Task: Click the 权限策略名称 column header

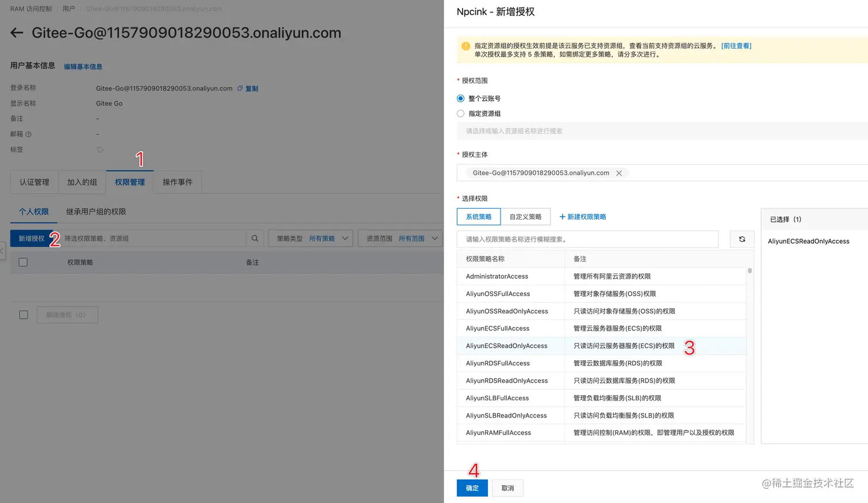Action: 485,259
